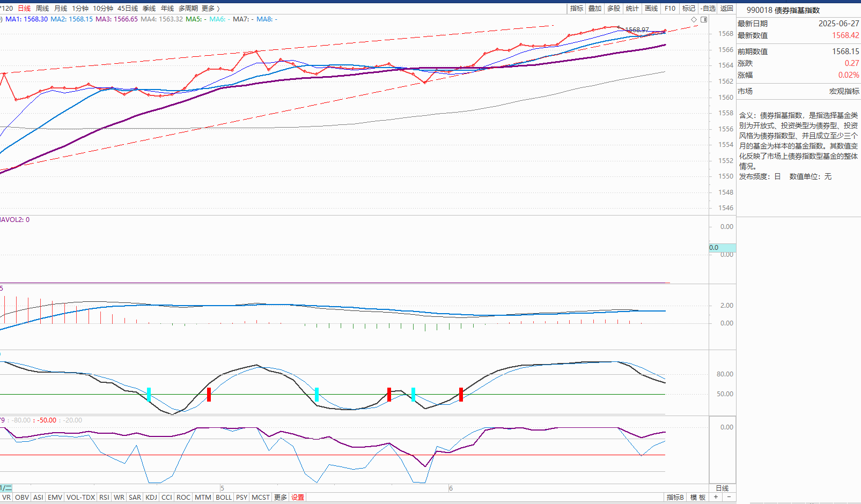Select the KDJ indicator tab

point(152,498)
